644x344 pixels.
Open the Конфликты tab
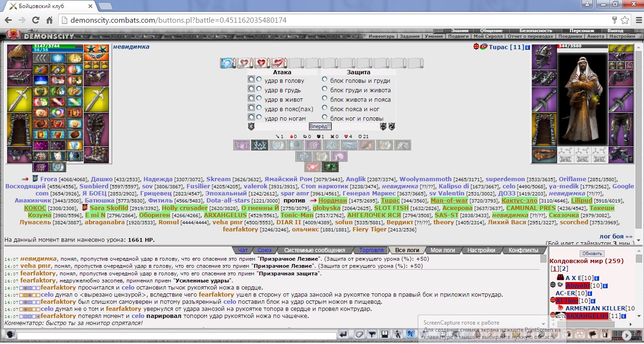pos(523,250)
